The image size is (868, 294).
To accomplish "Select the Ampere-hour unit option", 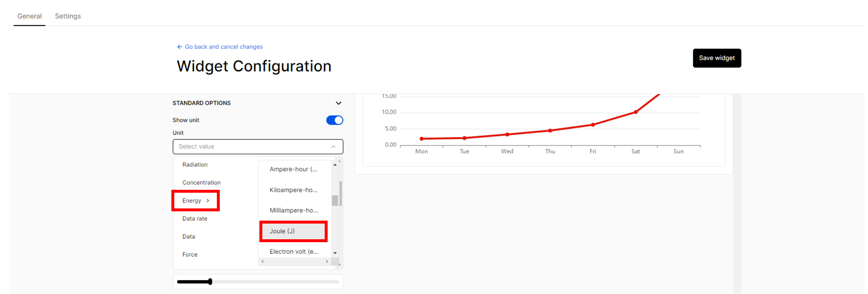I will tap(294, 169).
